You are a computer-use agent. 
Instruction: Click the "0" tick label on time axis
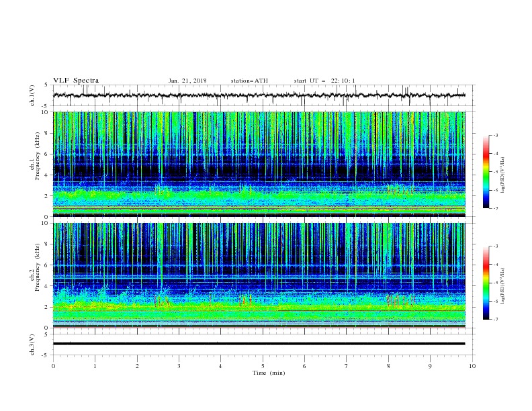coord(53,366)
